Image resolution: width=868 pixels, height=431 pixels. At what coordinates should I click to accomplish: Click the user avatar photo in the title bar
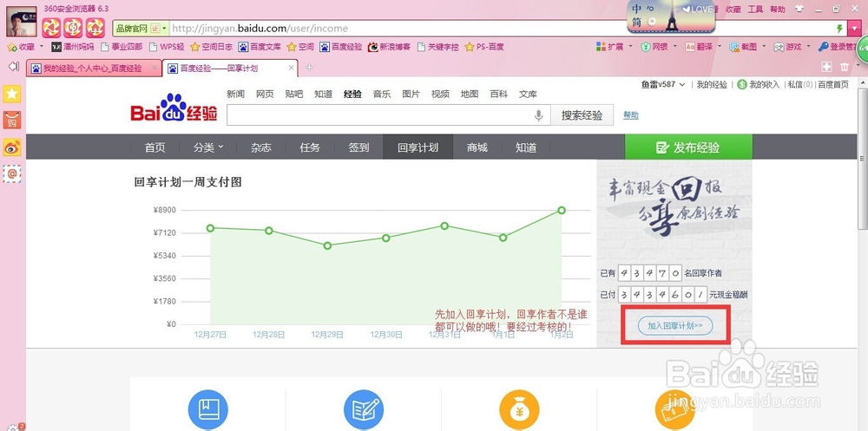click(21, 21)
